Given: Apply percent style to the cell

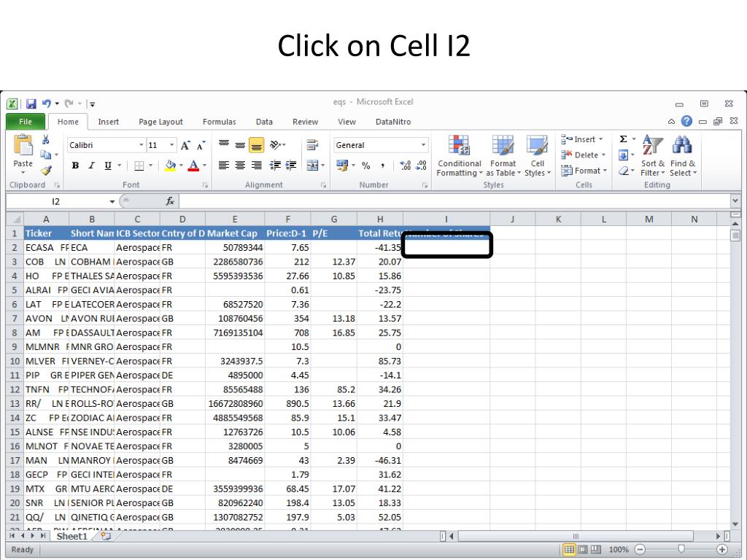Looking at the screenshot, I should [366, 166].
